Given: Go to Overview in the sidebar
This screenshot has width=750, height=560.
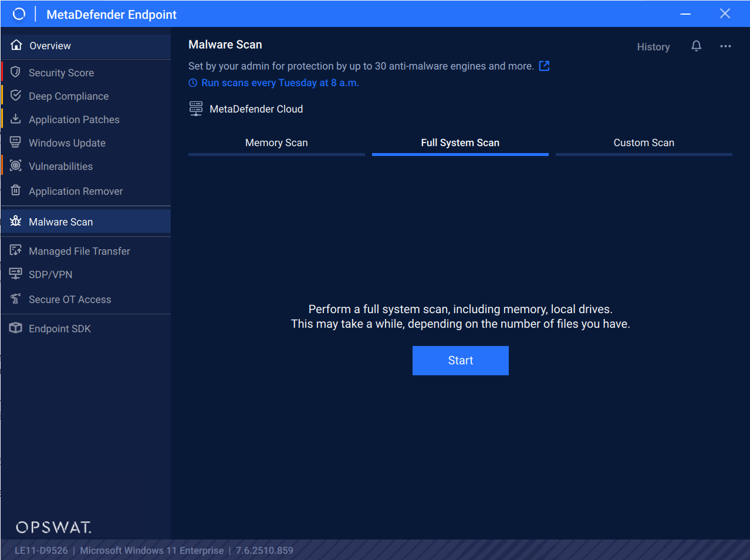Looking at the screenshot, I should pos(50,46).
